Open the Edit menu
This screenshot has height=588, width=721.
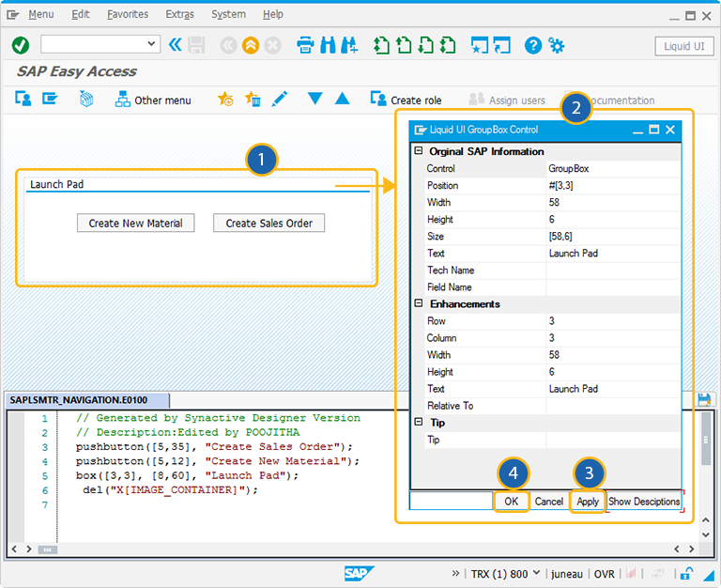(x=81, y=14)
